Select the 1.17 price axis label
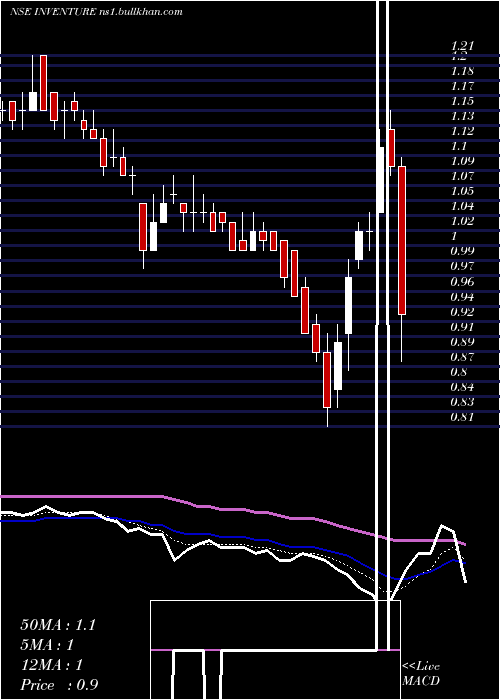The image size is (500, 700). click(x=462, y=86)
